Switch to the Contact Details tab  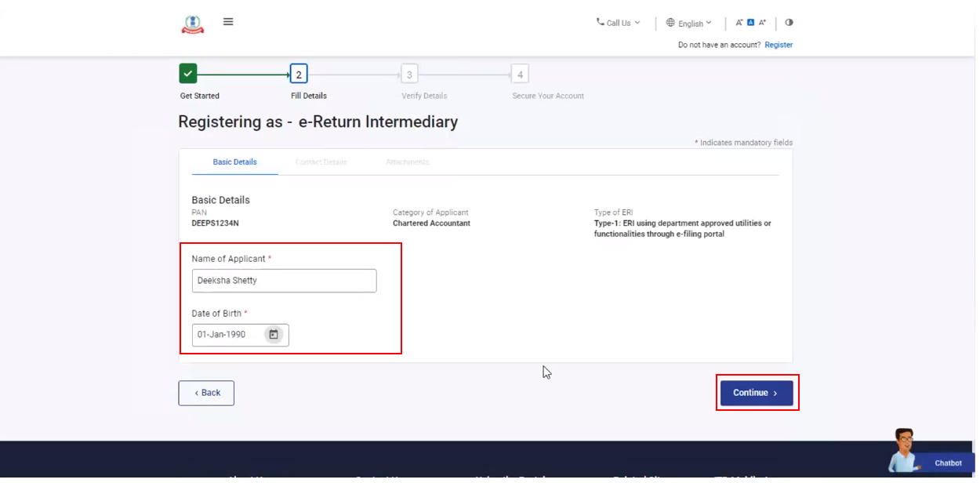click(321, 162)
